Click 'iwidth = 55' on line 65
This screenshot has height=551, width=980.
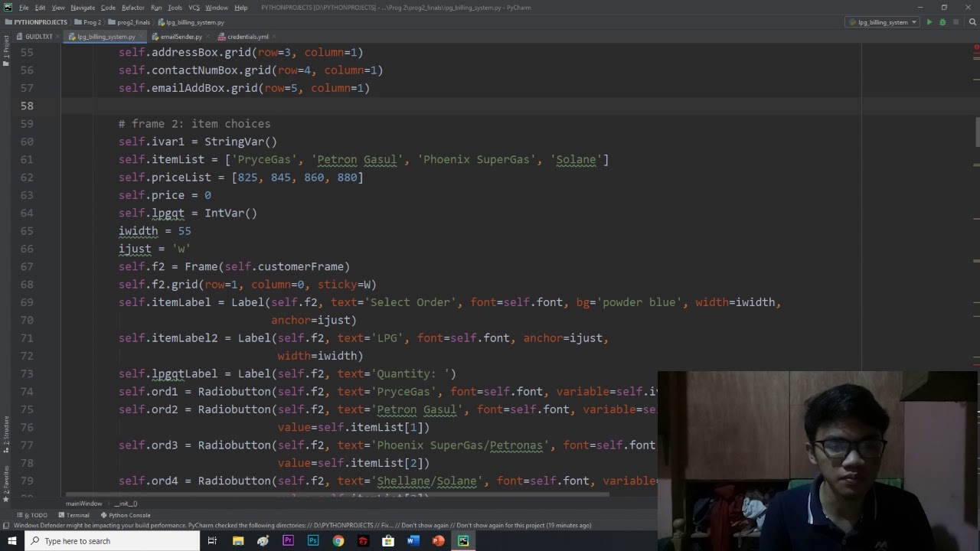[x=155, y=231]
